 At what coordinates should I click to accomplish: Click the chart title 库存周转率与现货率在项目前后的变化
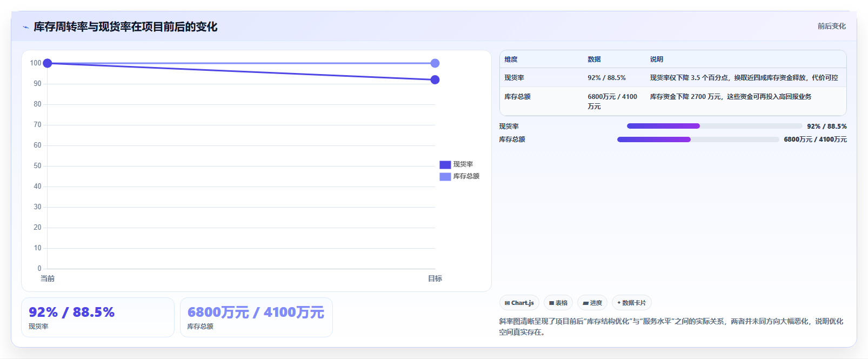pos(125,27)
